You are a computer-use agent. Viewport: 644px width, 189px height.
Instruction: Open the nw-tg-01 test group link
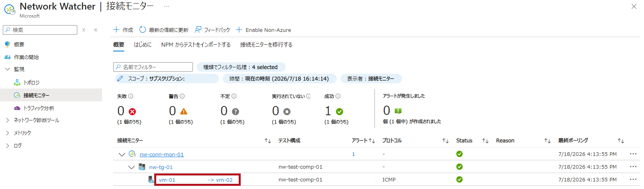[161, 167]
